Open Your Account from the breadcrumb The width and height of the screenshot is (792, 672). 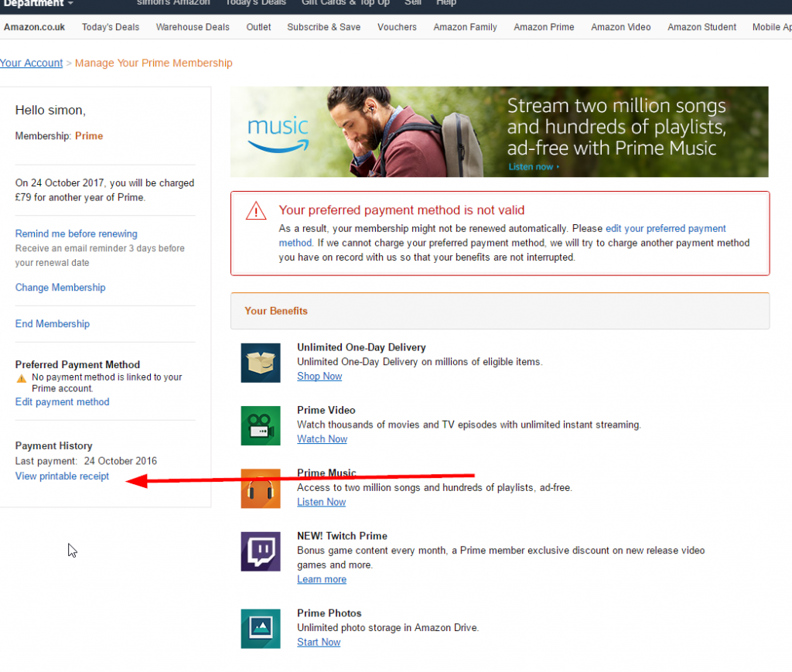pyautogui.click(x=32, y=63)
